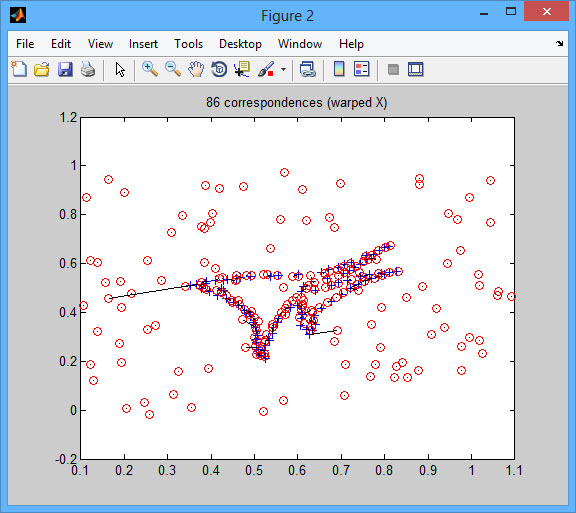
Task: Open file using the folder icon
Action: (42, 69)
